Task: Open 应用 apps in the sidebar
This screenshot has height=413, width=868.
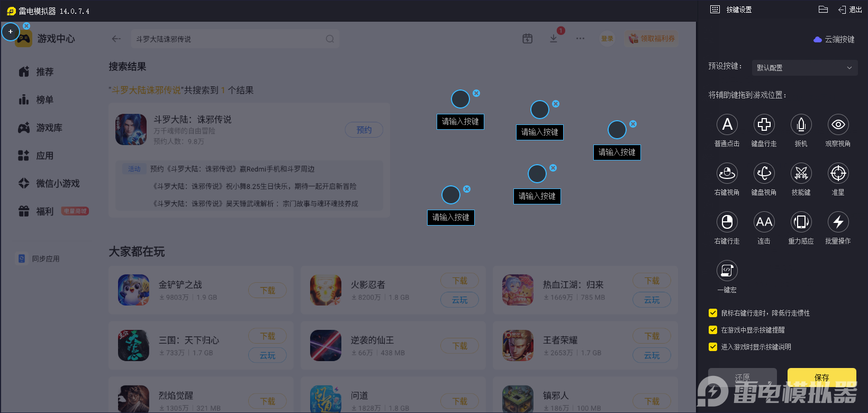Action: tap(36, 156)
